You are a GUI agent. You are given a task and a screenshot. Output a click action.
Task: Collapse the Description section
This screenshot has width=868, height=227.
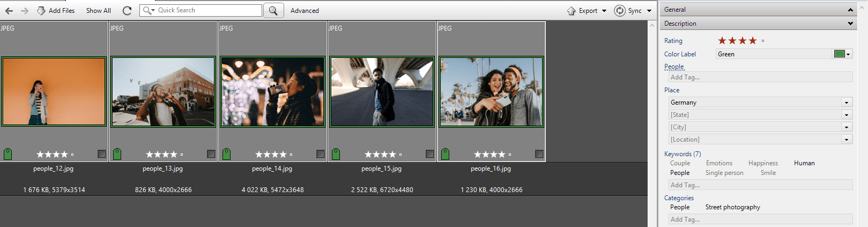click(850, 24)
